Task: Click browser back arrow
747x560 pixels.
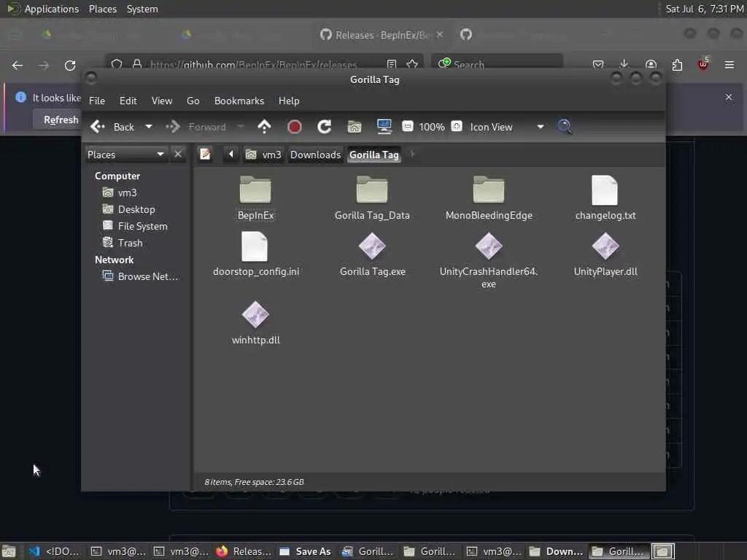Action: (x=18, y=65)
